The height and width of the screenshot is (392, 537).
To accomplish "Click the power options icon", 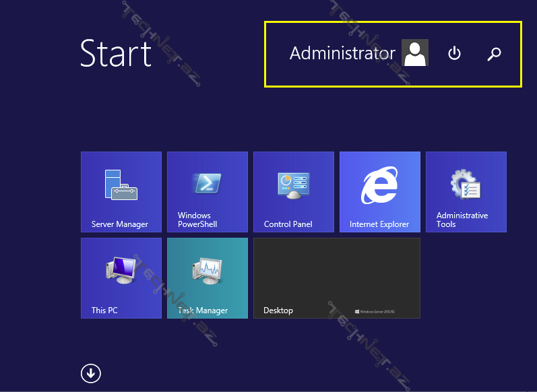I will coord(455,53).
